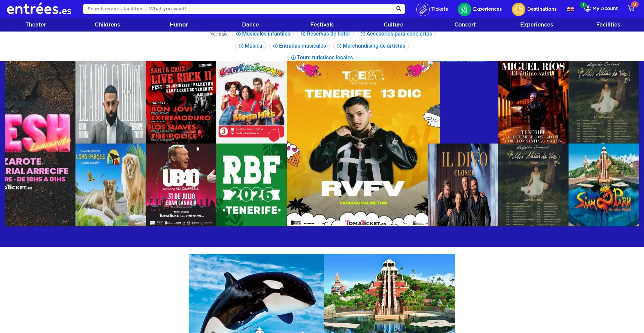This screenshot has height=333, width=644.
Task: Expand the Música tag
Action: tap(250, 46)
